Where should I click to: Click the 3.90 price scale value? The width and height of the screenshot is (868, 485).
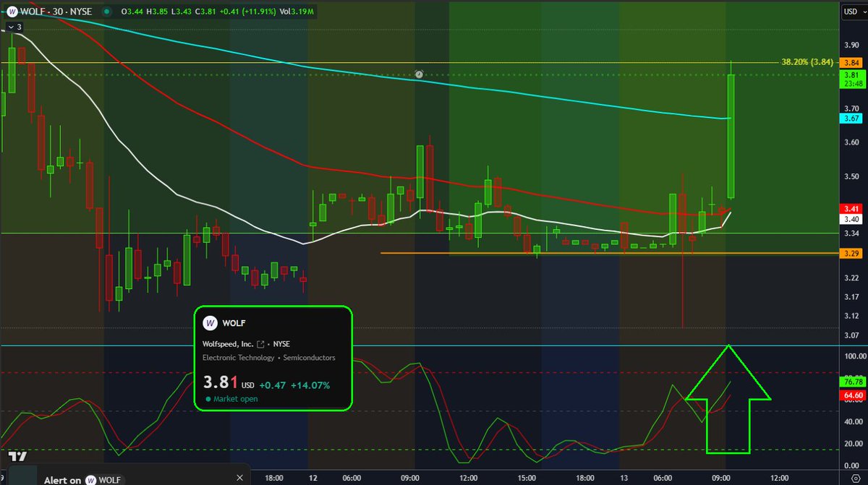(850, 45)
